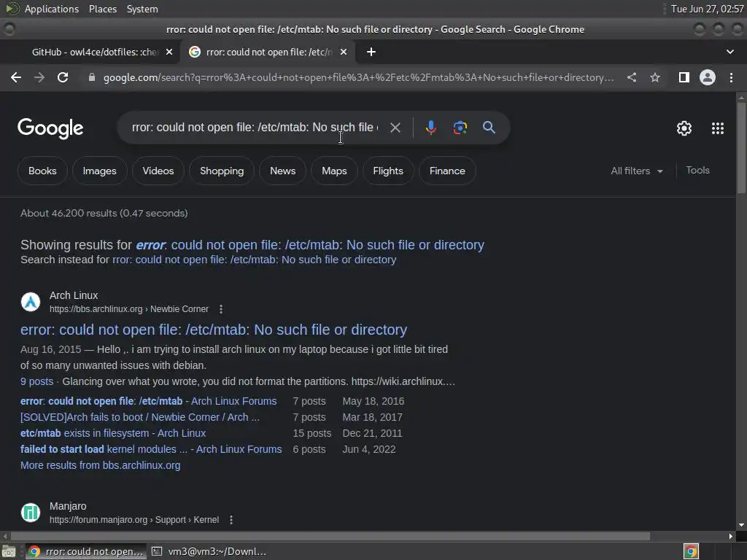Click the Arch Linux site favicon
This screenshot has height=560, width=747.
pyautogui.click(x=31, y=302)
